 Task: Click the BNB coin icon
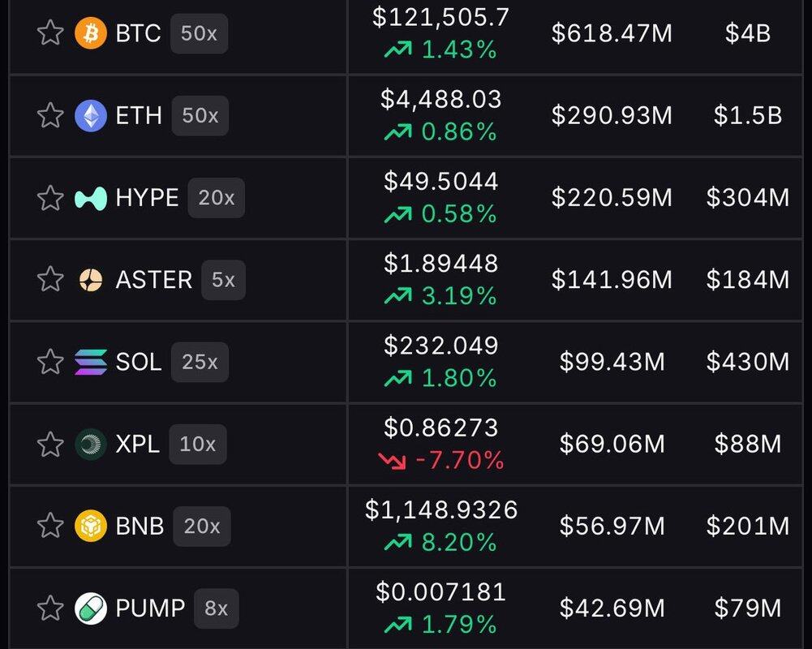pyautogui.click(x=91, y=526)
